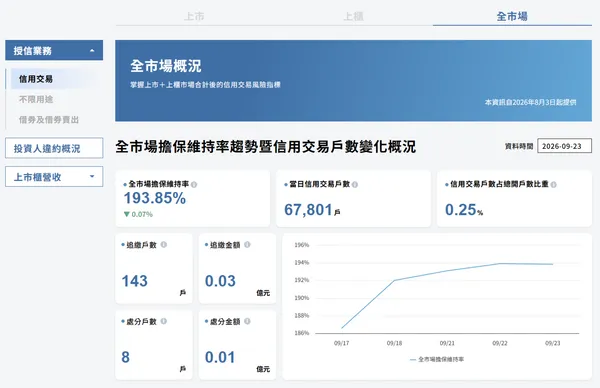
Task: Click the 143 追繳戶數 value
Action: [135, 281]
